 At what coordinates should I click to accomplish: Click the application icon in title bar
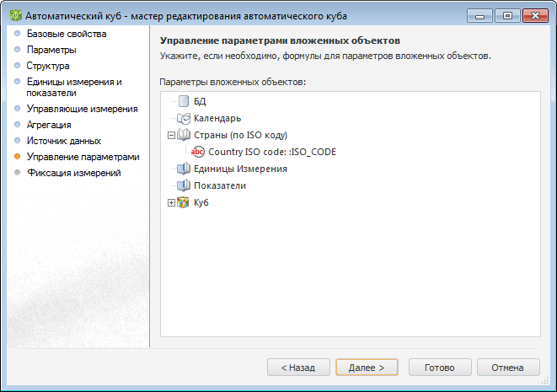click(13, 15)
